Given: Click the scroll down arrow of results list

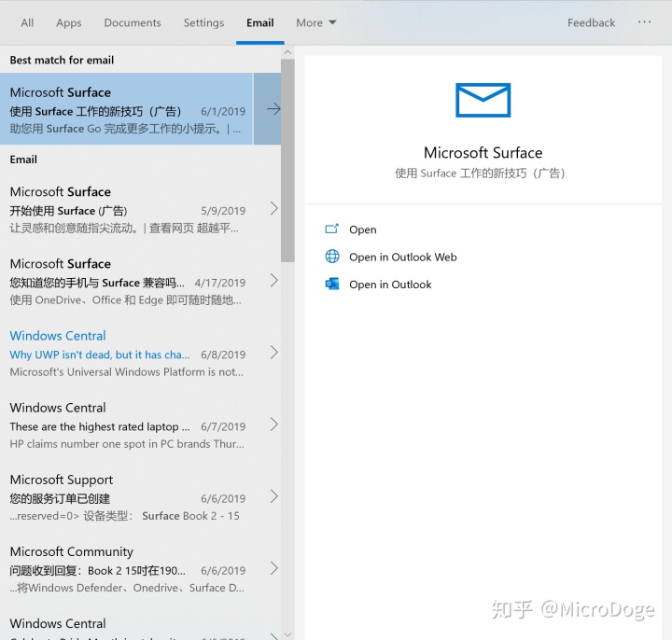Looking at the screenshot, I should click(287, 634).
